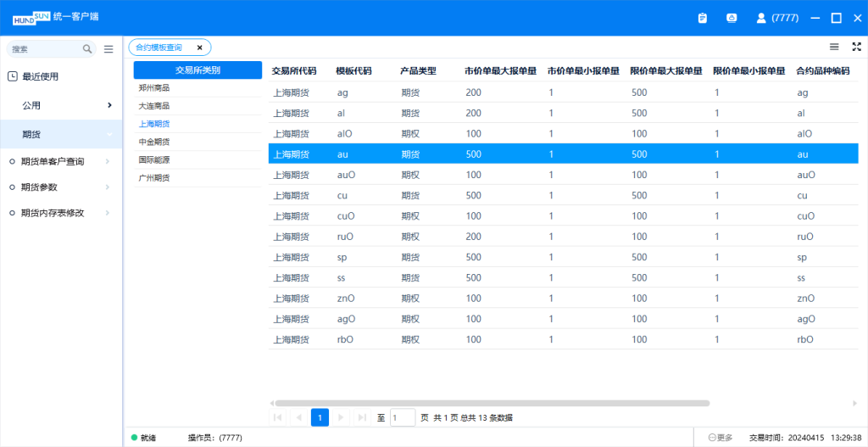868x447 pixels.
Task: Collapse the 期货 menu section
Action: [109, 134]
